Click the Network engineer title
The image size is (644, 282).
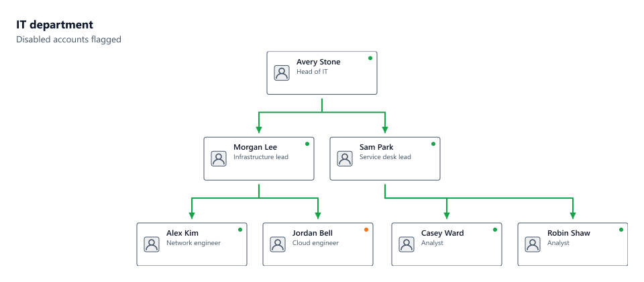(x=193, y=243)
